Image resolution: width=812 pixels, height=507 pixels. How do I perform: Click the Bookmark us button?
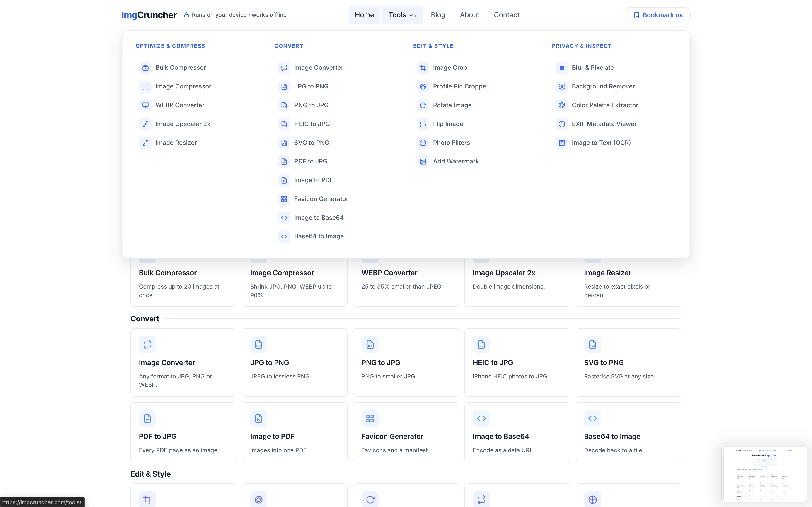[x=658, y=15]
